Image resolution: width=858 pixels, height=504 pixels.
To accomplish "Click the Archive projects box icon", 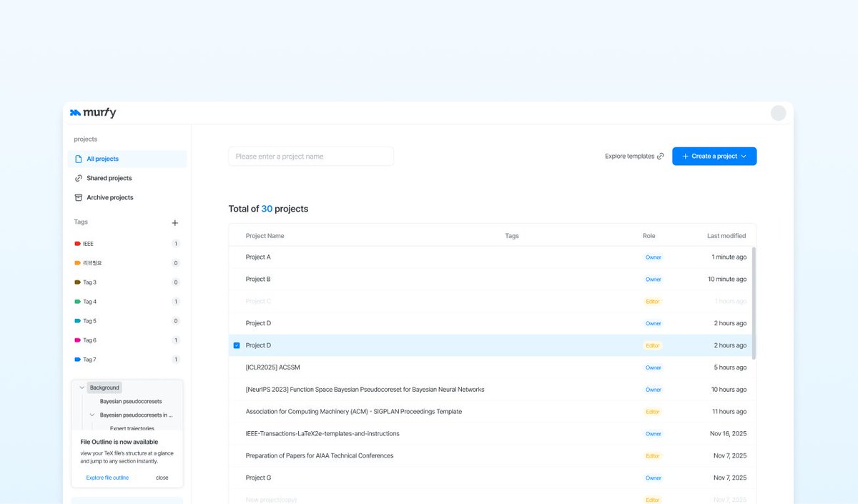I will point(79,197).
